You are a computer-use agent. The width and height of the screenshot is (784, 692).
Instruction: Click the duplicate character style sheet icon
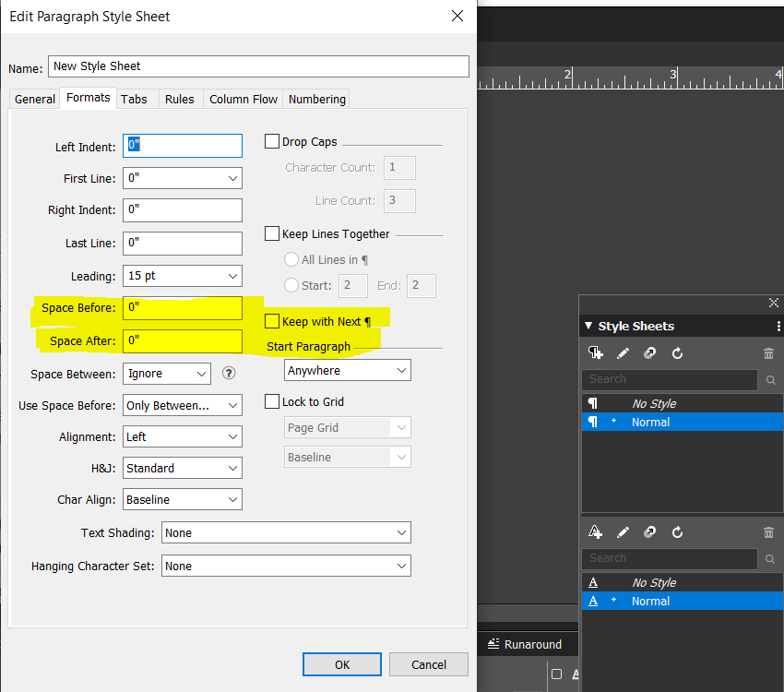point(650,532)
